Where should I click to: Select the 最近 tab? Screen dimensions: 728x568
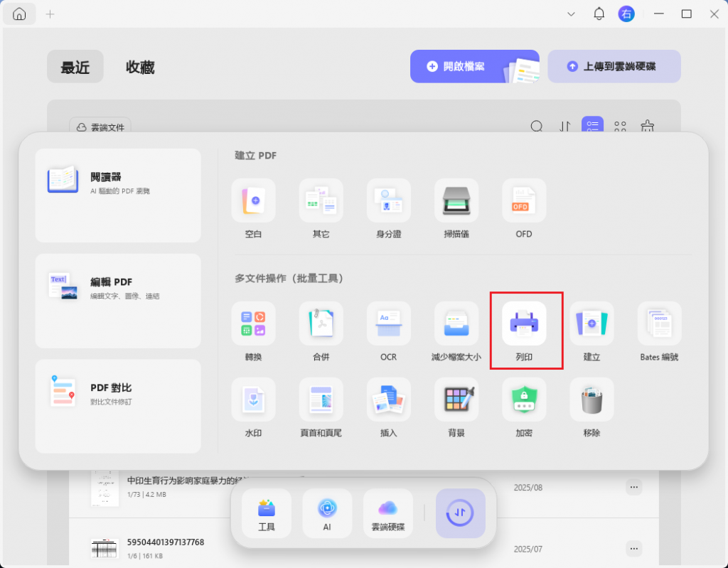(x=75, y=68)
